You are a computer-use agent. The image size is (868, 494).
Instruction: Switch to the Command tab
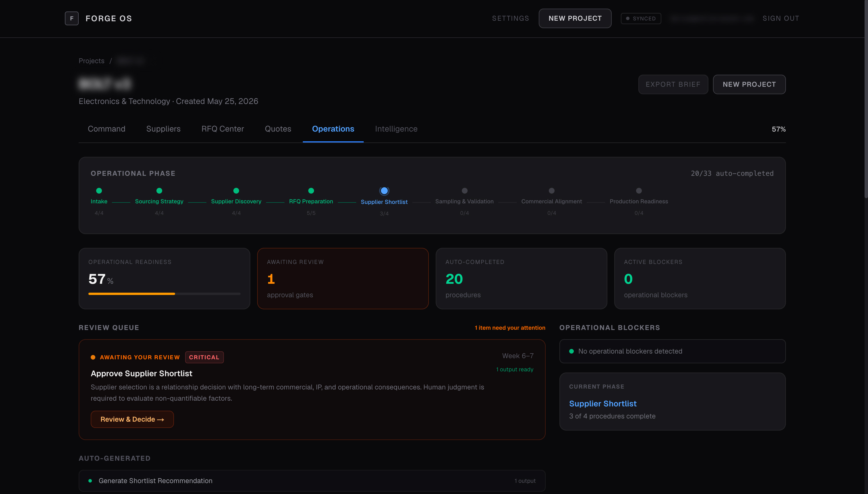(x=106, y=129)
